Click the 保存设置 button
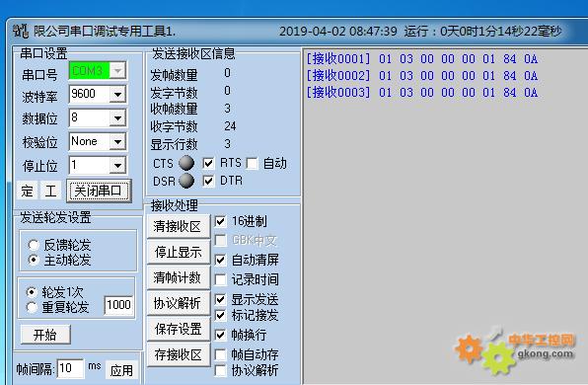The width and height of the screenshot is (588, 385). (x=179, y=329)
